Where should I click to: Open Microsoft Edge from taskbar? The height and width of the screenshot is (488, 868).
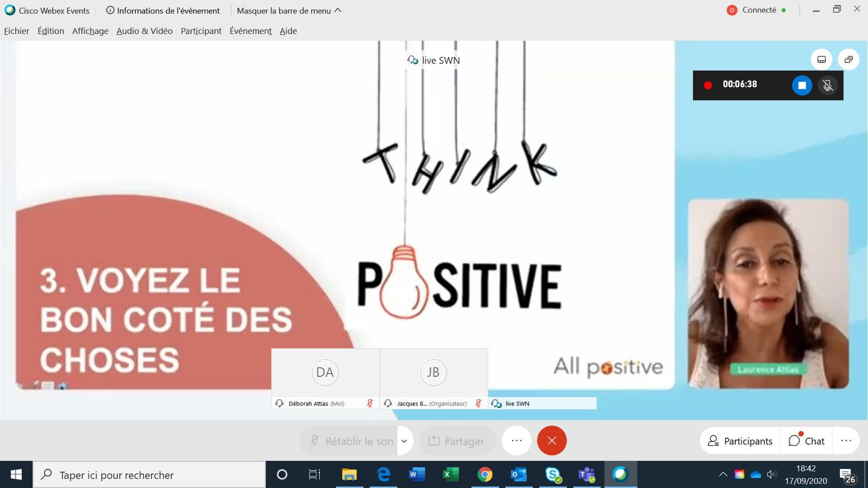pos(384,474)
